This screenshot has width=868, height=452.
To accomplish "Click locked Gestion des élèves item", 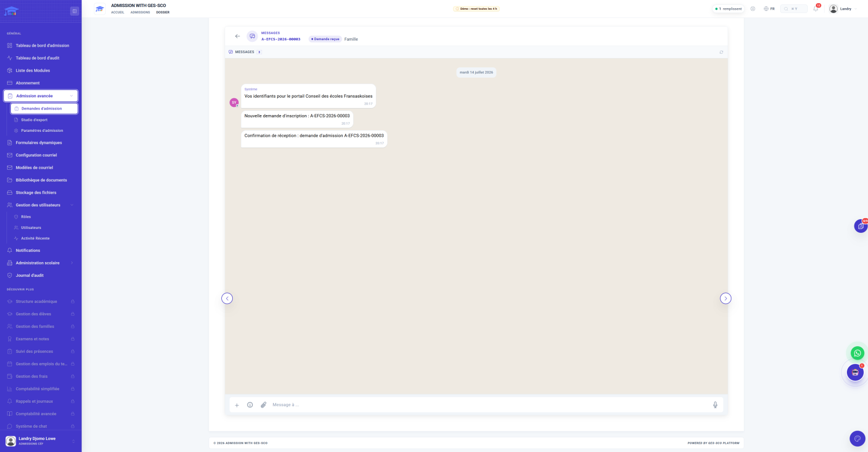I will coord(41,314).
